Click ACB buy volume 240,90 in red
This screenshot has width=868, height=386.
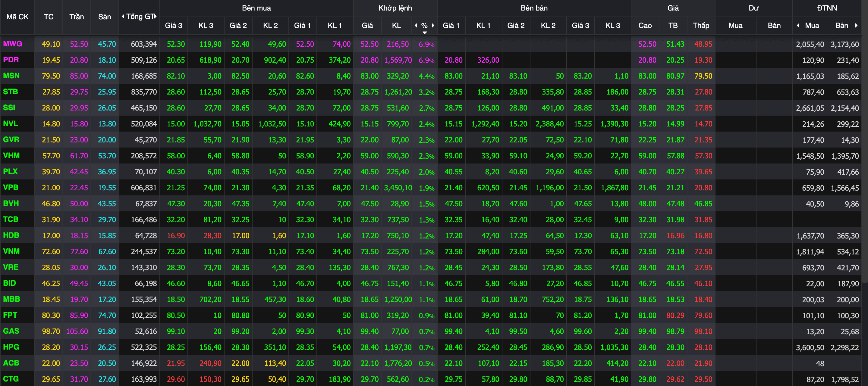point(211,363)
